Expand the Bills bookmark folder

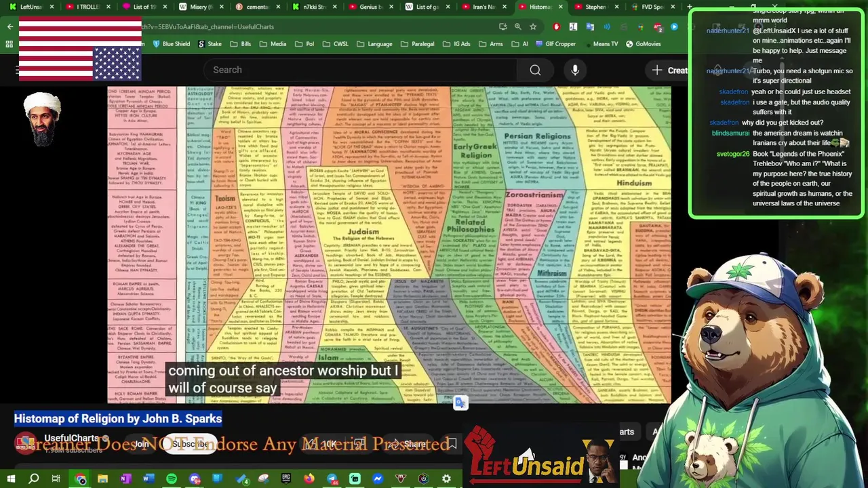241,44
